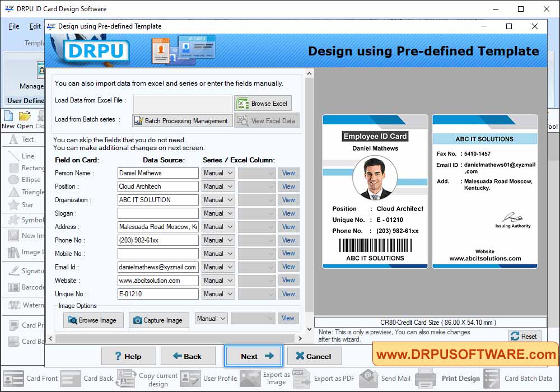Screen dimensions: 560x392
Task: Click the View Excel Data button
Action: point(267,120)
